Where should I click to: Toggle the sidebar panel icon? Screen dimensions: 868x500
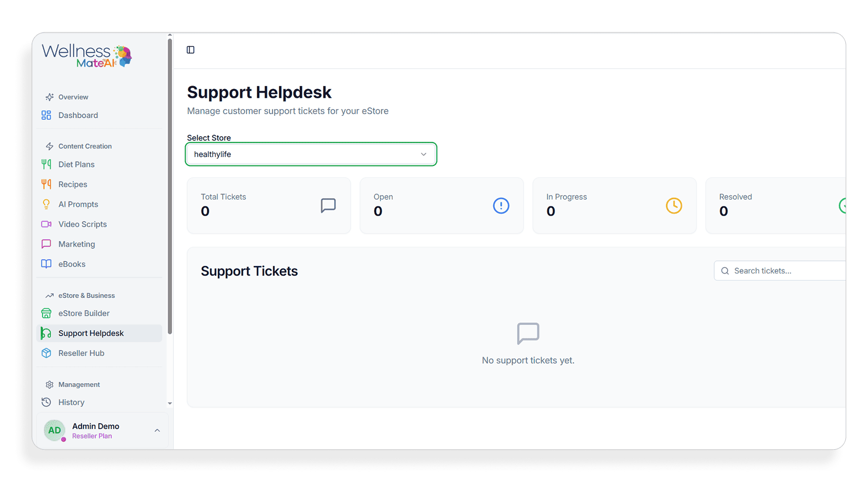(191, 50)
